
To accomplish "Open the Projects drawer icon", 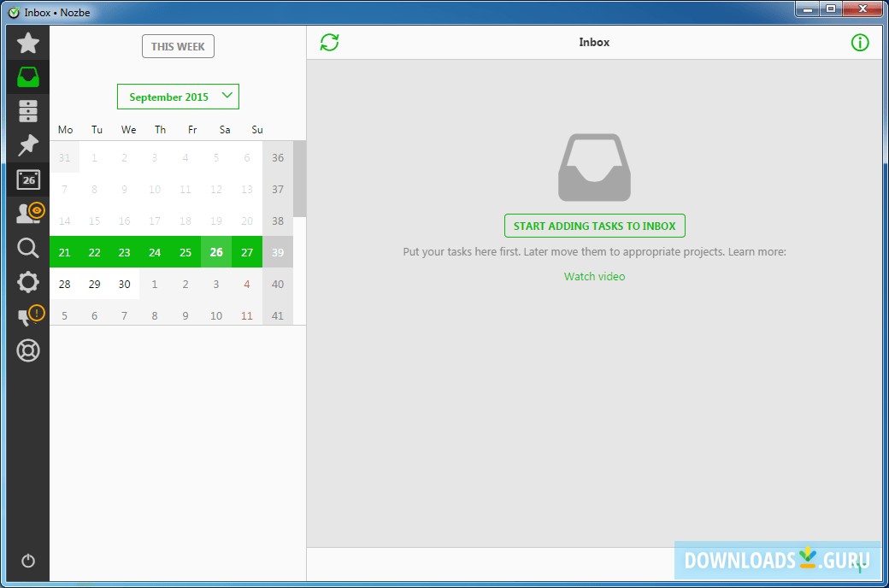I will pyautogui.click(x=27, y=111).
